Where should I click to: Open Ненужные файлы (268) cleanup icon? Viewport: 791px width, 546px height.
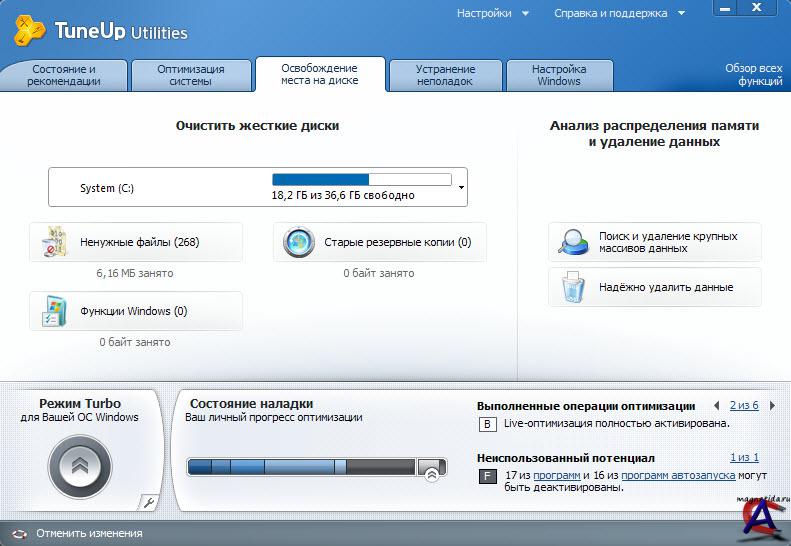55,242
